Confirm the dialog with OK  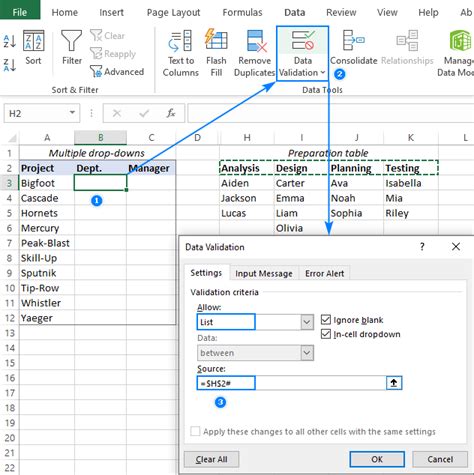[x=377, y=459]
